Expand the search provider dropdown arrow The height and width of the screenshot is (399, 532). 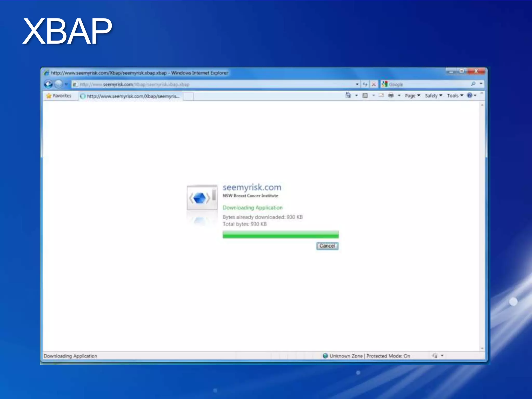(481, 84)
